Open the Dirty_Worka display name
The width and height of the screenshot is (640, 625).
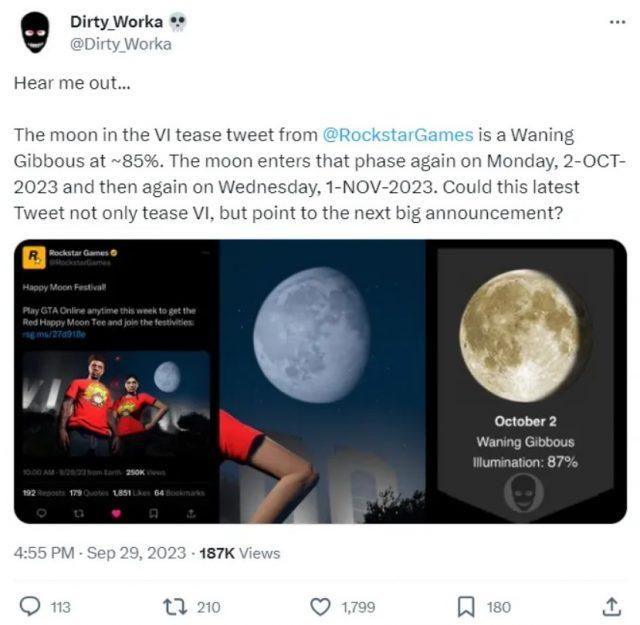pos(116,22)
